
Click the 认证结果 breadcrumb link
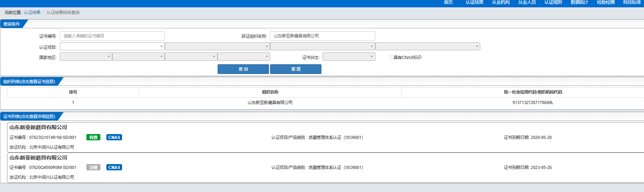32,13
